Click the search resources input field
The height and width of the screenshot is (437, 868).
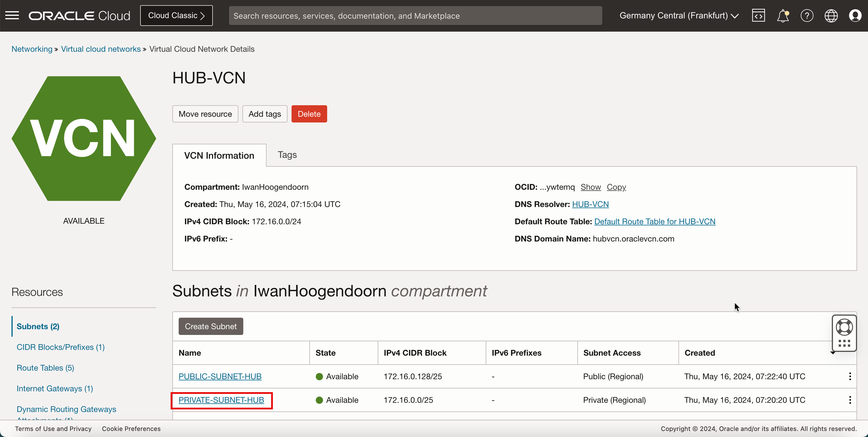point(415,16)
